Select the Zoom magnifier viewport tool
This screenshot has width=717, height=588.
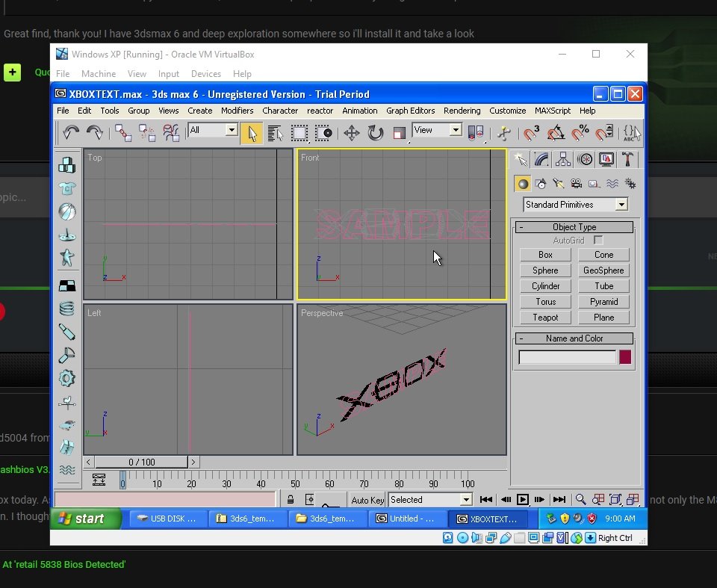[x=580, y=500]
